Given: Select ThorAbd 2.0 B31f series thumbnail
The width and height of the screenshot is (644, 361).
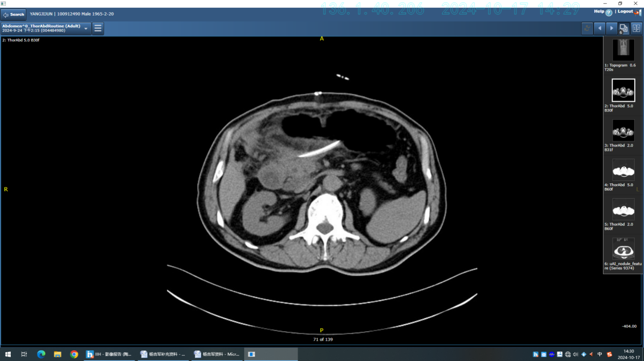Looking at the screenshot, I should (623, 130).
